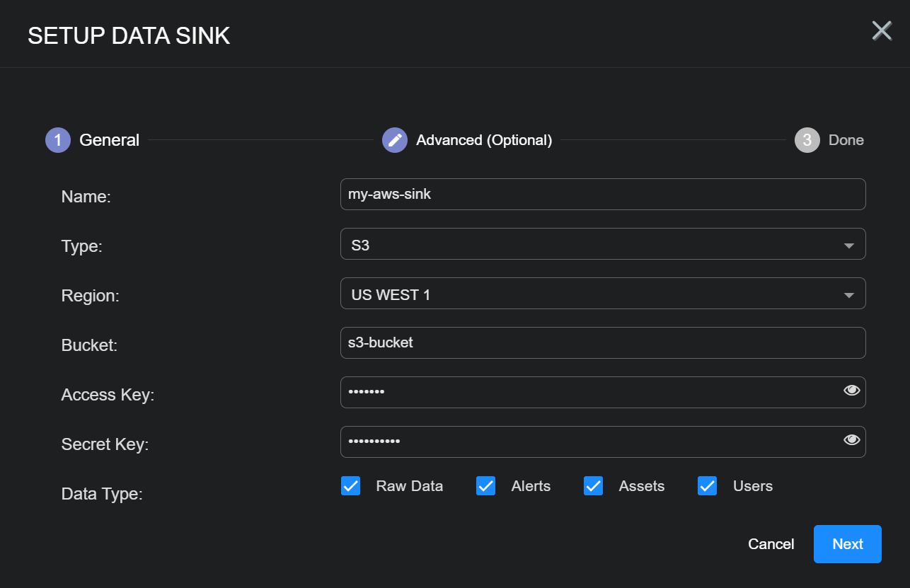Click the Type dropdown arrow
The height and width of the screenshot is (588, 910).
848,246
